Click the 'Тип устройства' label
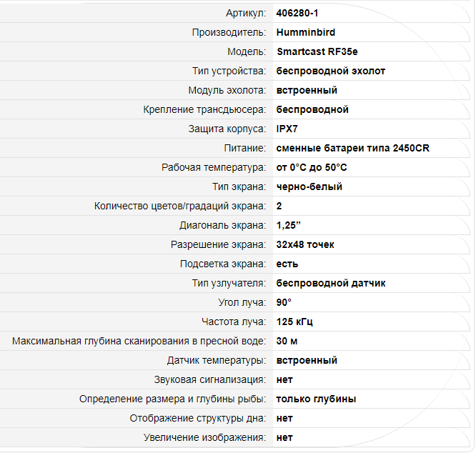Viewport: 476px width, 453px height. point(229,71)
